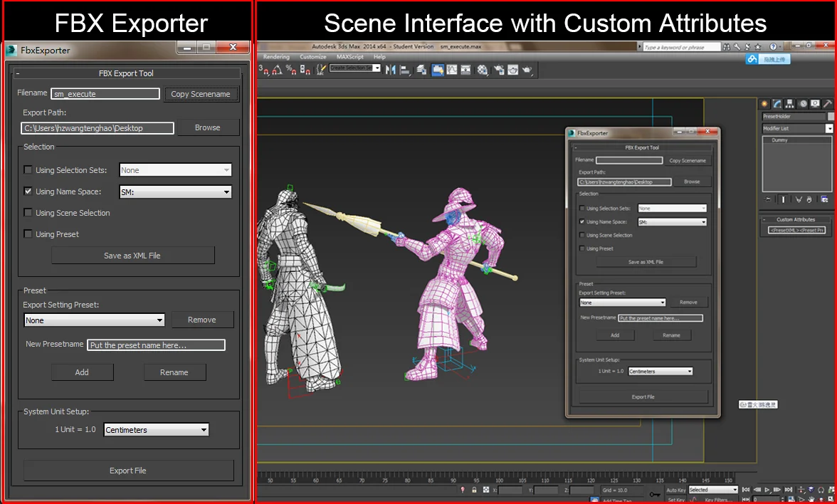
Task: Open the Rendering menu
Action: (x=276, y=57)
